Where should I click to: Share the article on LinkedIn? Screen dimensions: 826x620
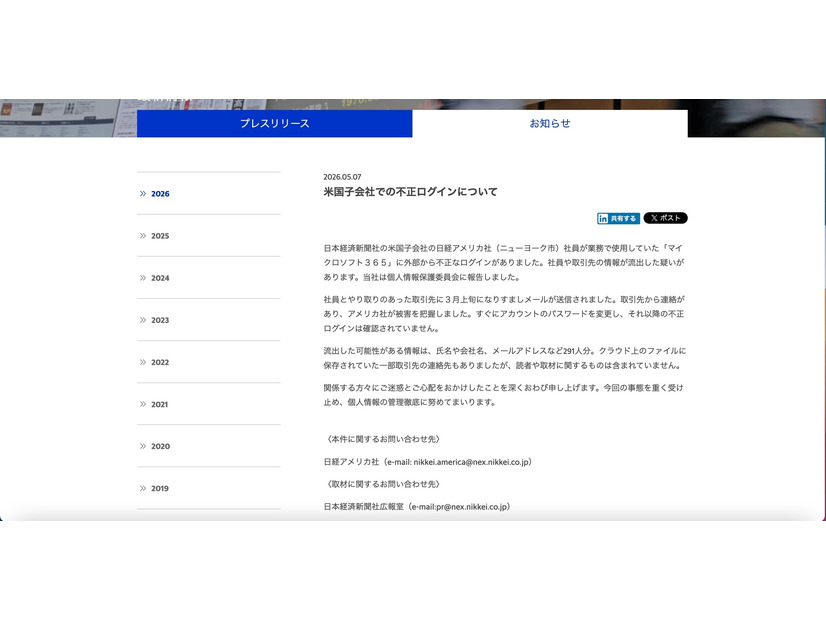(x=618, y=219)
